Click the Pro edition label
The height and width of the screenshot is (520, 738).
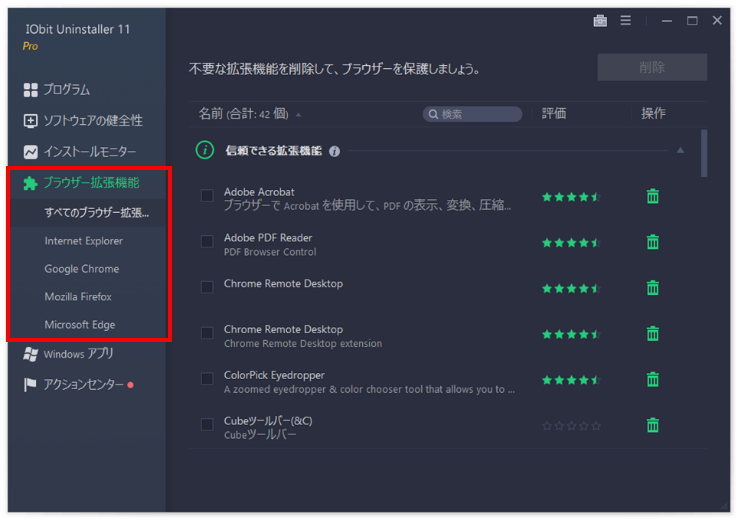[30, 46]
